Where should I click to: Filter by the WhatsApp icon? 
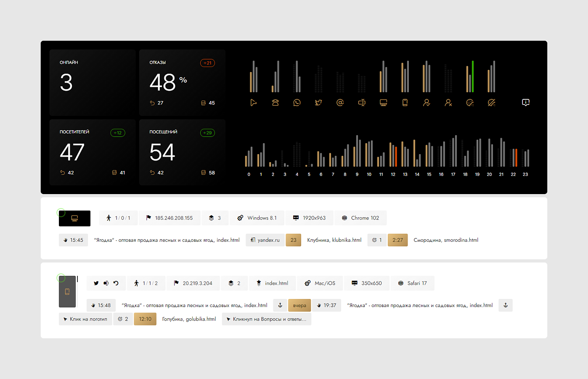[297, 102]
